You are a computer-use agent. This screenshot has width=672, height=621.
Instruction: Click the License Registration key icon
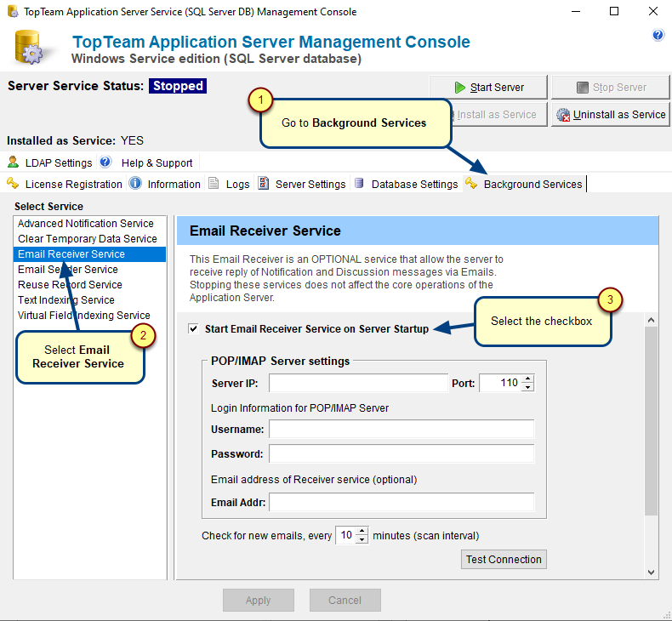coord(13,183)
